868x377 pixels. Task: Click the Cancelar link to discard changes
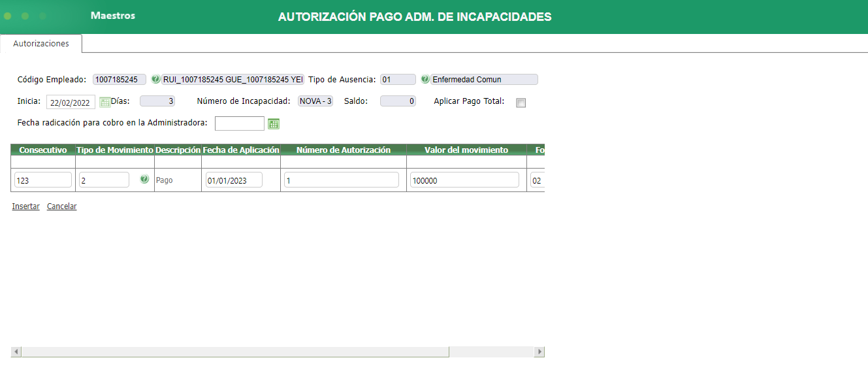coord(61,206)
